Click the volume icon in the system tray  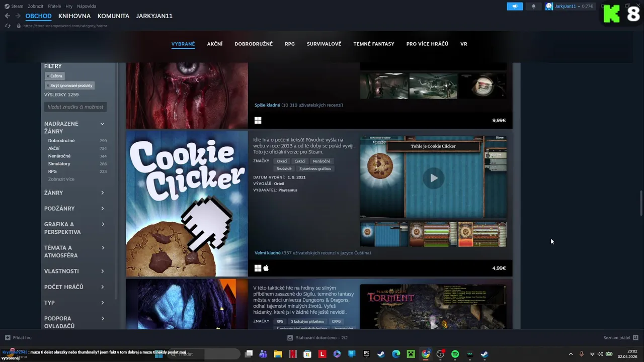click(600, 354)
